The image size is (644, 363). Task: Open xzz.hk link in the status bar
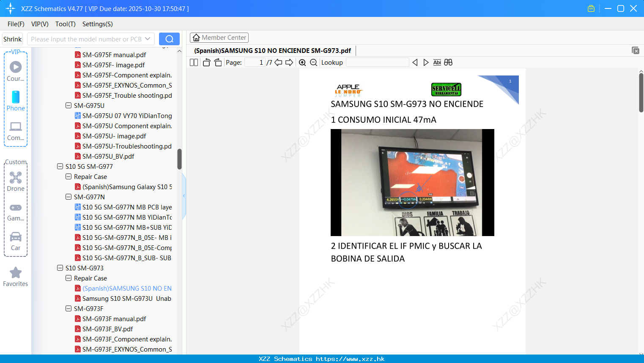(350, 359)
